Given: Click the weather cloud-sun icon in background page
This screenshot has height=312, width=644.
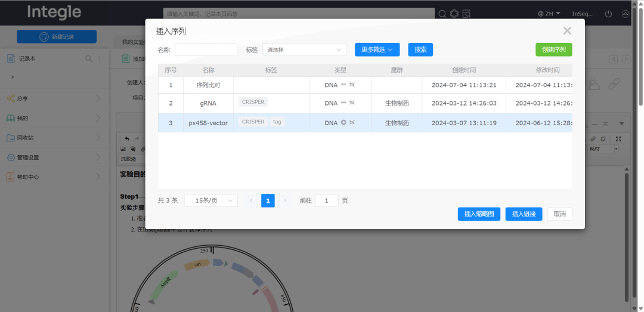Looking at the screenshot, I should [x=594, y=84].
